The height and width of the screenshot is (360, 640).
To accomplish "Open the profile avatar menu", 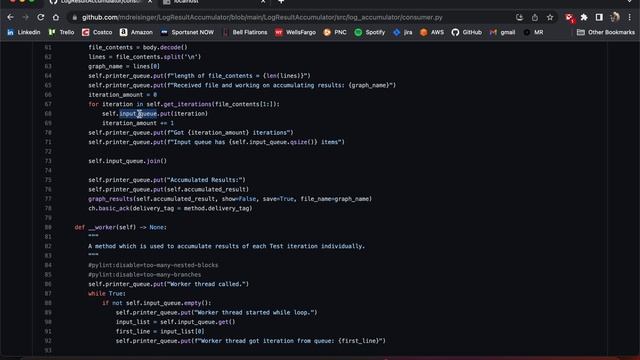I will tap(615, 17).
